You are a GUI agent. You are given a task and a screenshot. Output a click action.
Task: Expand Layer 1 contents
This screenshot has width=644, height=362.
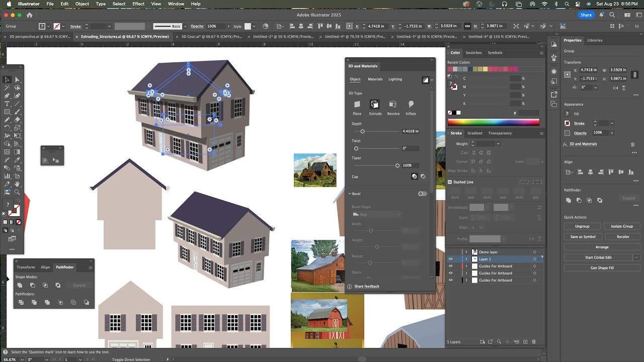pos(466,259)
